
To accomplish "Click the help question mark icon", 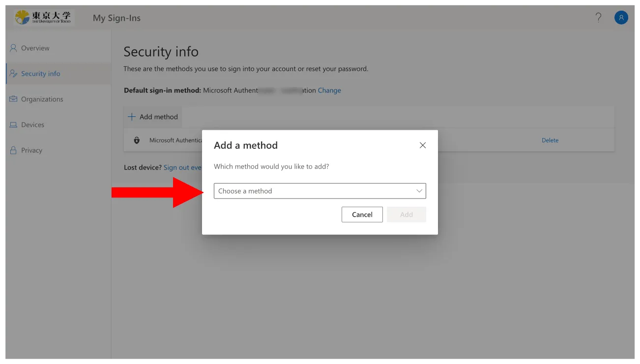I will (x=598, y=18).
